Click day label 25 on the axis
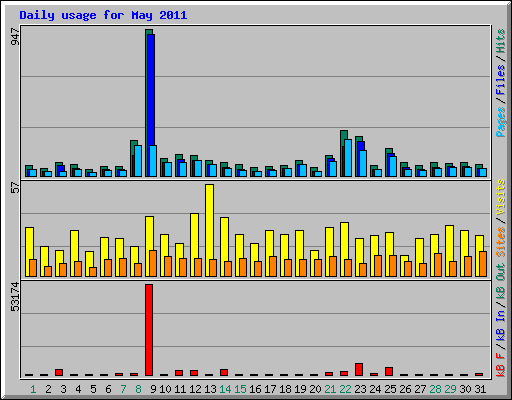This screenshot has height=400, width=512. pyautogui.click(x=390, y=389)
